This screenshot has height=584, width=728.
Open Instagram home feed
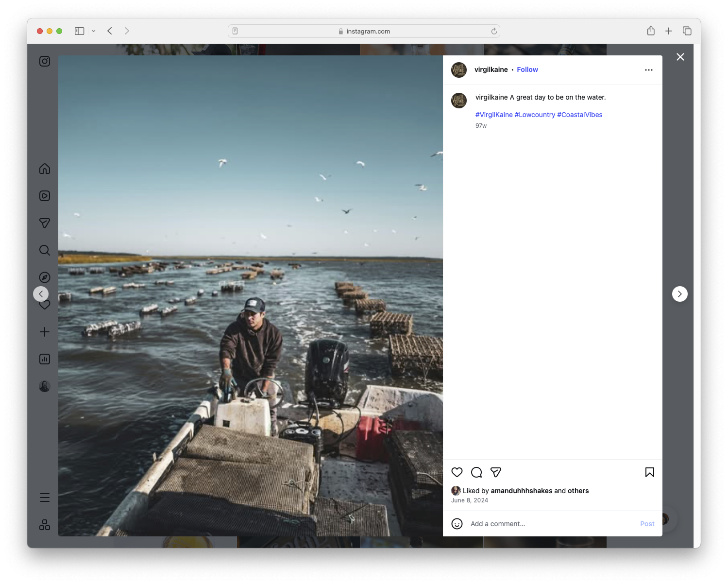(44, 169)
